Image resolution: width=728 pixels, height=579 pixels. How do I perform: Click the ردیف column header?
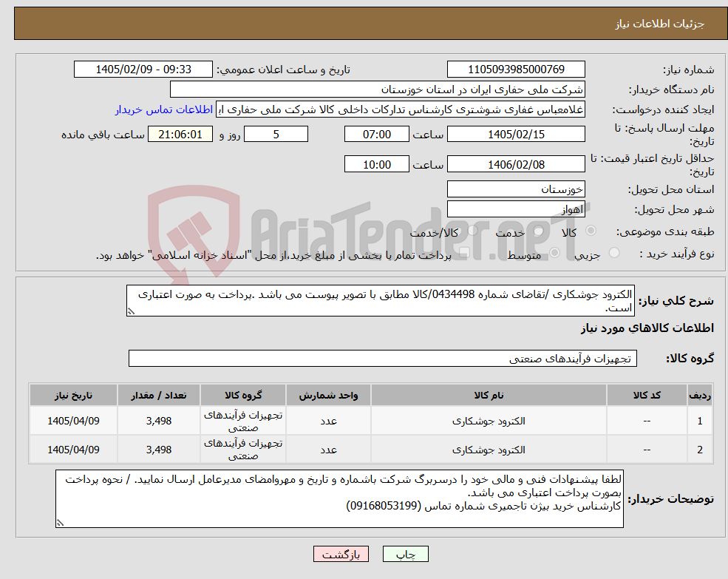coord(700,395)
